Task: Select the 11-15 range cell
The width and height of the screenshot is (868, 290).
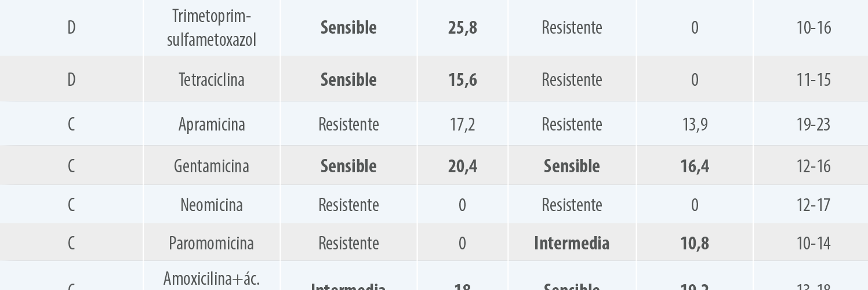Action: point(813,79)
